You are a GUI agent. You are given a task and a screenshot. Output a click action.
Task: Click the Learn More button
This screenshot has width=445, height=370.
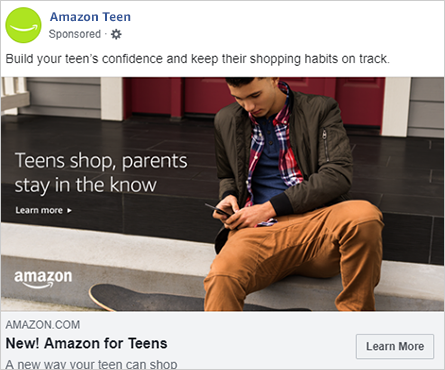click(395, 346)
